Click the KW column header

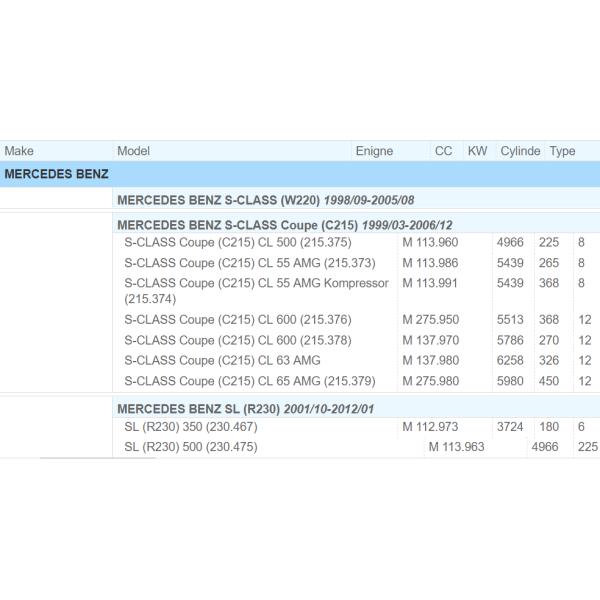tap(477, 151)
